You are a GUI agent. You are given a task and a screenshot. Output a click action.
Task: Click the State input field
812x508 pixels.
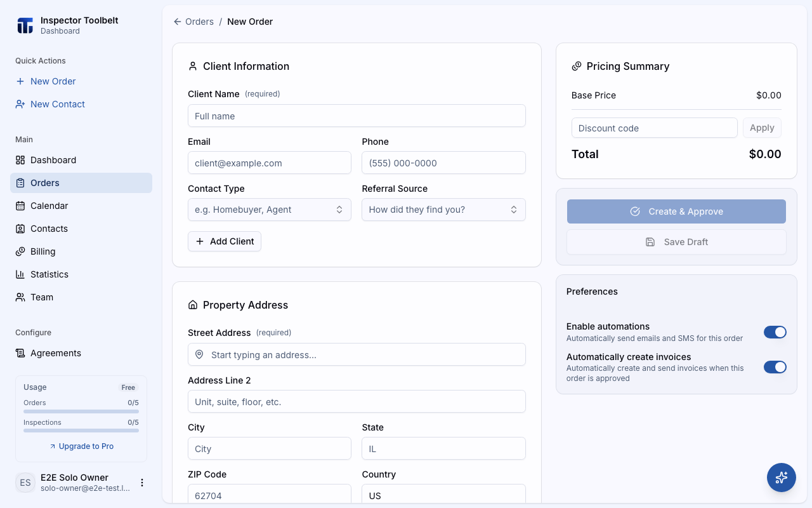[443, 448]
